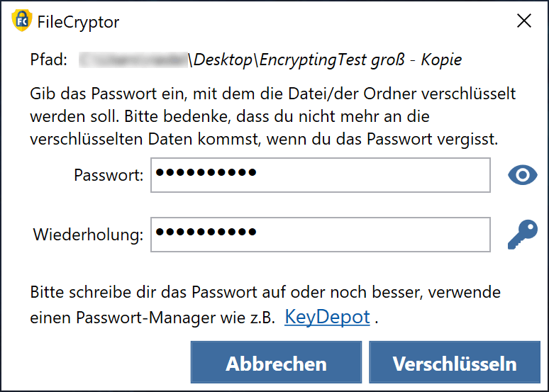Focus the Passwort input field

pyautogui.click(x=320, y=175)
